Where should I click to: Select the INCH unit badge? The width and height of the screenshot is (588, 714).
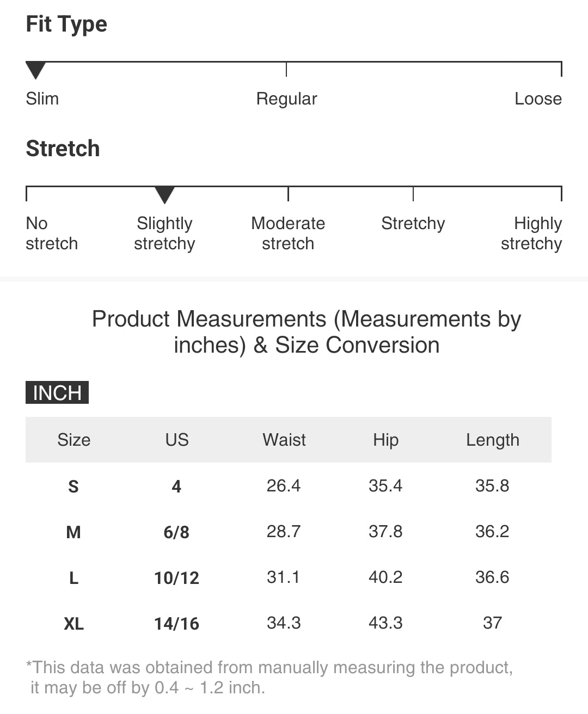coord(57,393)
